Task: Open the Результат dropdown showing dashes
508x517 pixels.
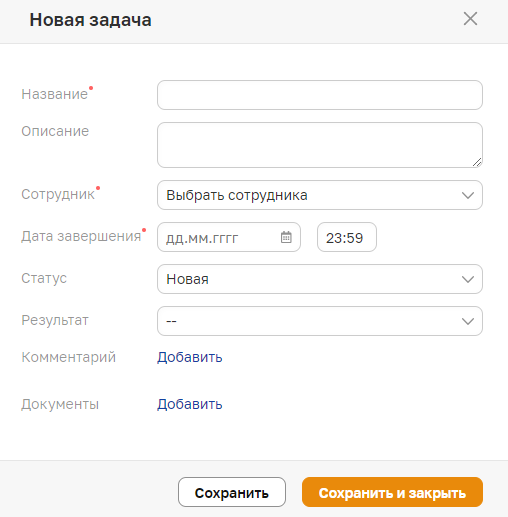Action: (x=320, y=321)
